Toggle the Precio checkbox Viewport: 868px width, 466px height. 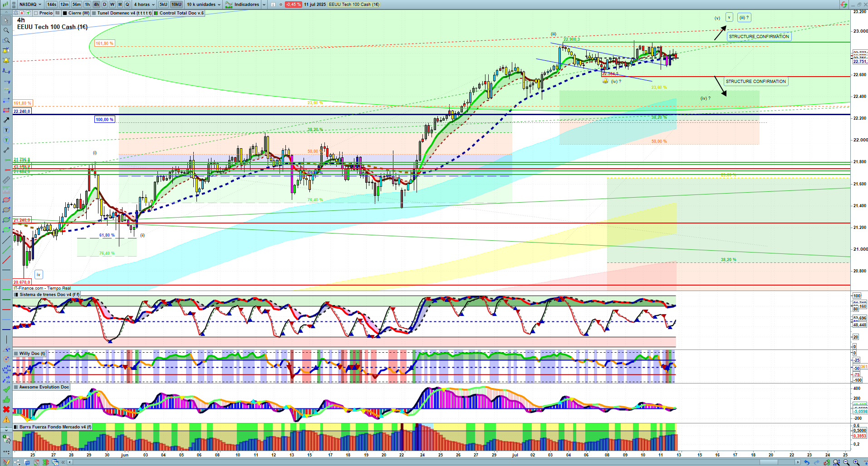pos(36,13)
